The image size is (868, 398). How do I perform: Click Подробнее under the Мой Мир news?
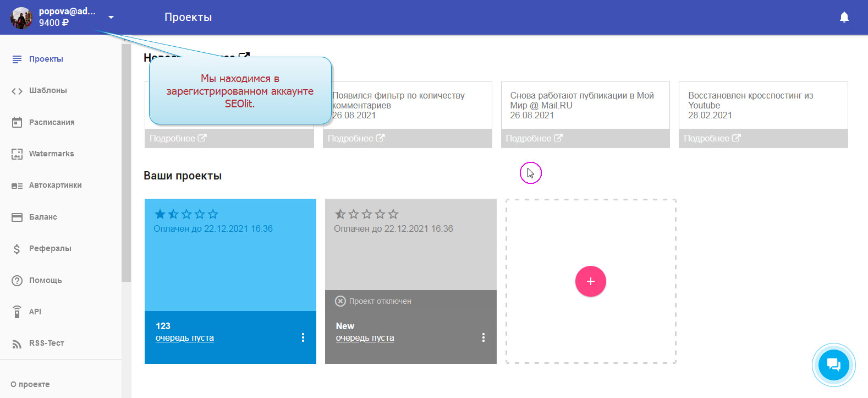[534, 138]
